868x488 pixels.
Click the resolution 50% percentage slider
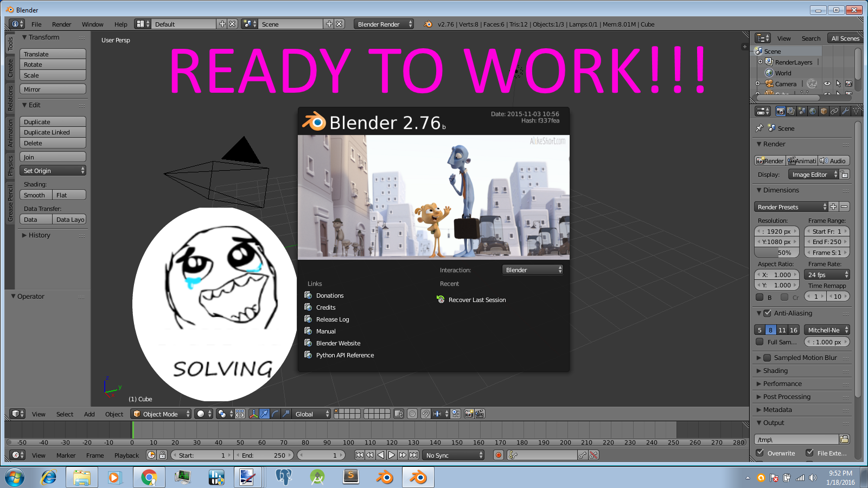click(777, 253)
